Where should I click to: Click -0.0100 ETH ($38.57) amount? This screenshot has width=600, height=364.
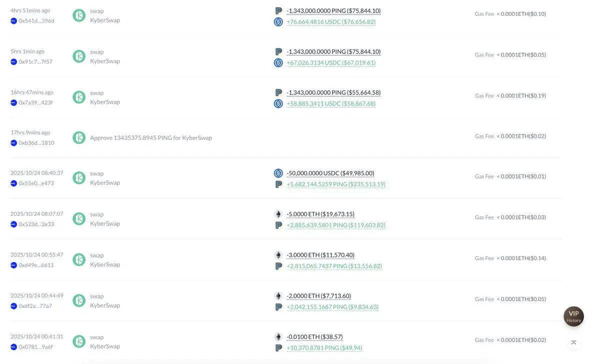[314, 336]
